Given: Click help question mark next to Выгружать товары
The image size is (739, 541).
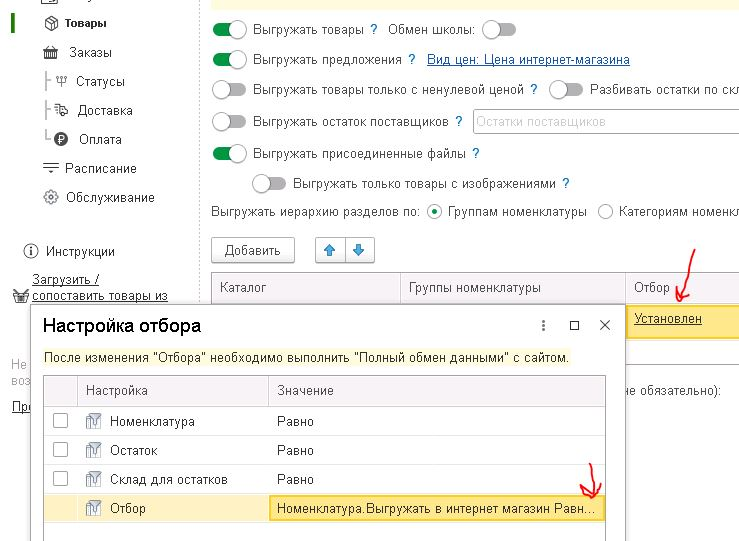Looking at the screenshot, I should (x=373, y=30).
